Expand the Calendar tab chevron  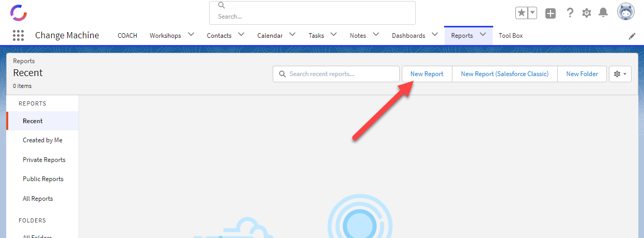click(292, 35)
